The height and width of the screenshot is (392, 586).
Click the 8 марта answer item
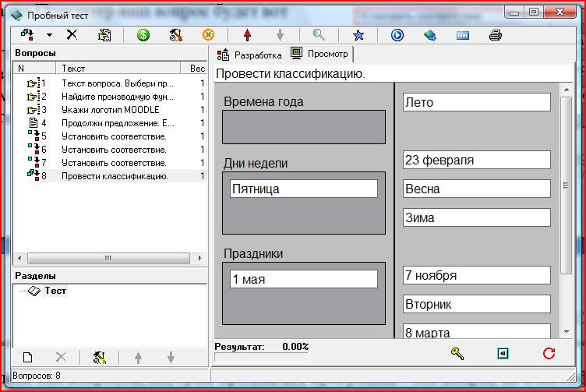coord(476,331)
